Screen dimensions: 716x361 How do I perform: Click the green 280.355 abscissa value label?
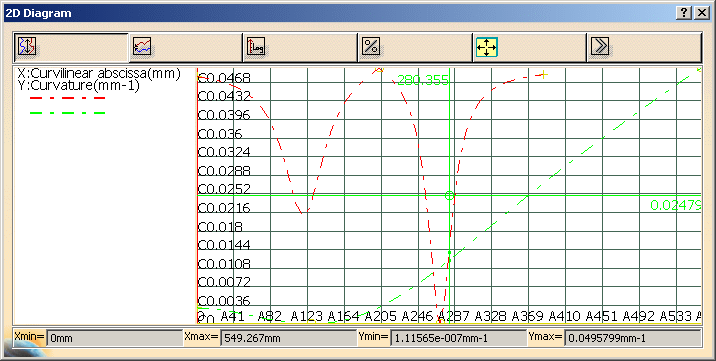click(423, 81)
